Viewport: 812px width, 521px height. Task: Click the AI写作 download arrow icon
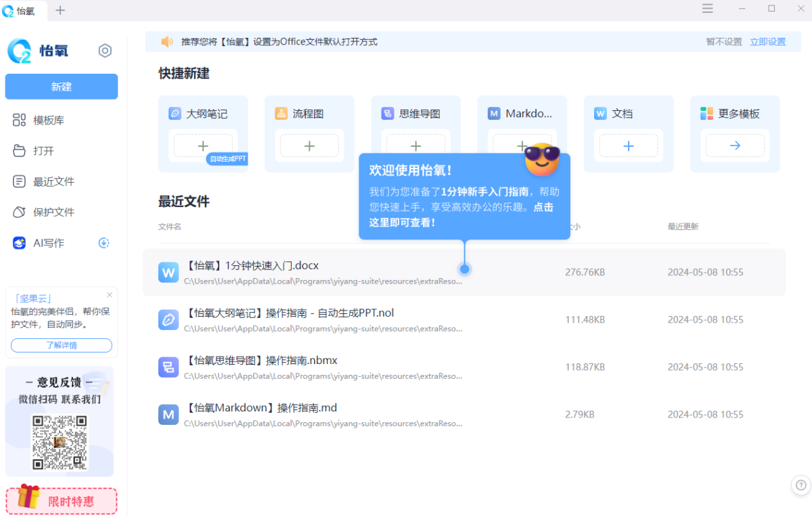104,243
